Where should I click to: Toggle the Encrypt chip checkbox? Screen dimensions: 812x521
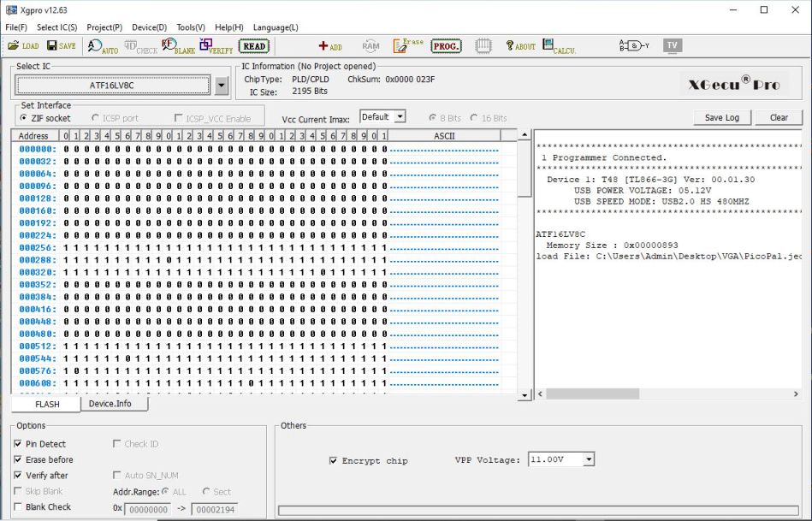tap(333, 460)
